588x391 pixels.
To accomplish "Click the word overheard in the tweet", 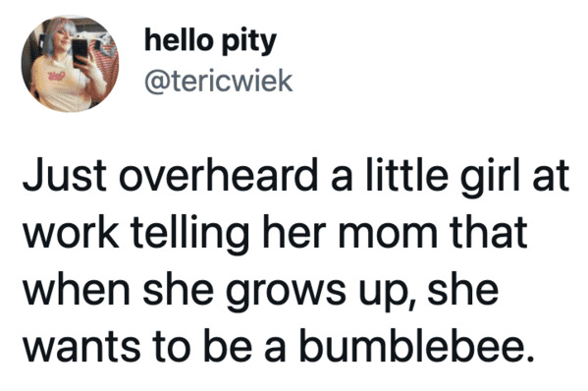I will pyautogui.click(x=218, y=177).
